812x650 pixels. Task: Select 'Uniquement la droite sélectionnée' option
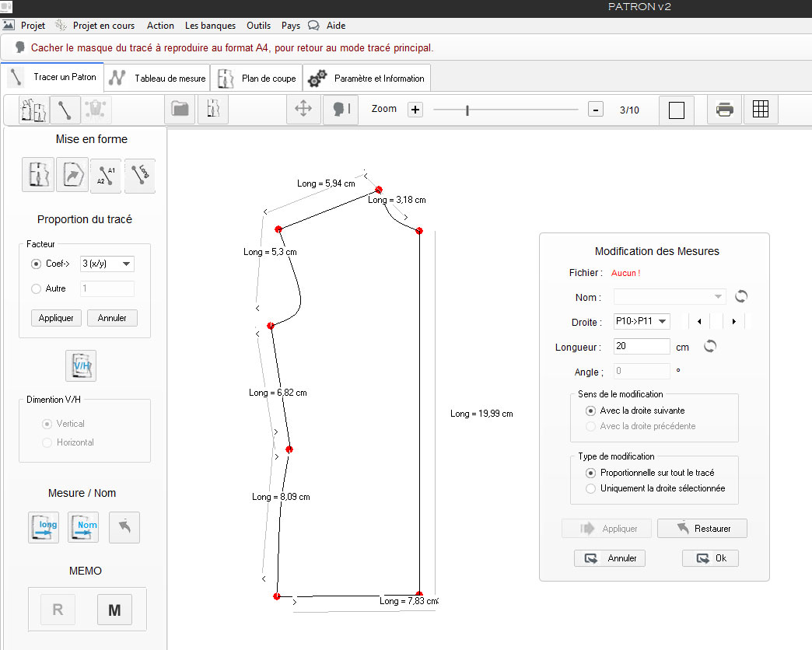[591, 488]
